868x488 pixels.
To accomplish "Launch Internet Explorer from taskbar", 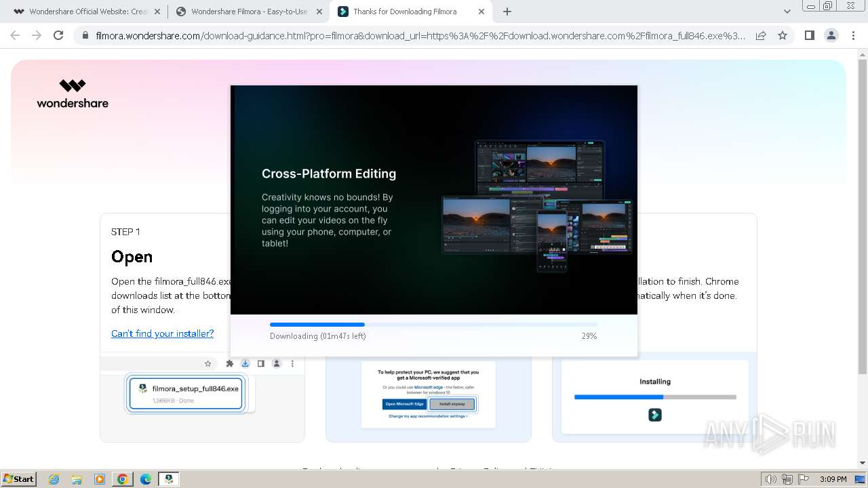I will (x=54, y=479).
